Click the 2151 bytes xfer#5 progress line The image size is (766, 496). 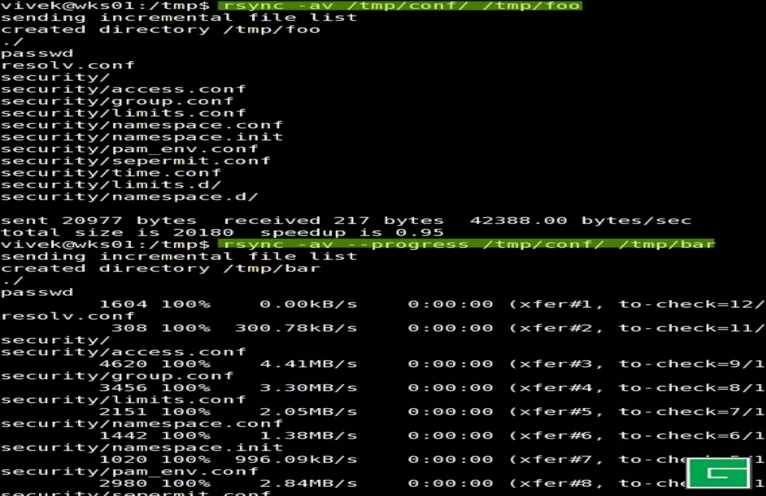(432, 412)
